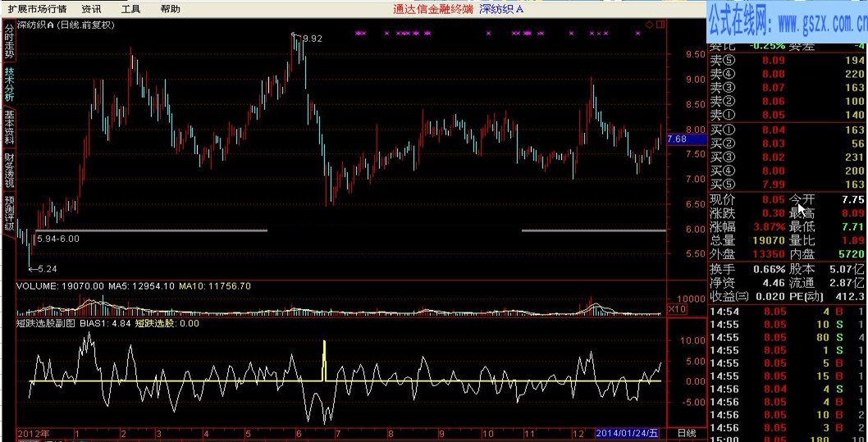Viewport: 868px width, 442px height.
Task: Select the 买① 8.04 bid row
Action: [x=787, y=130]
